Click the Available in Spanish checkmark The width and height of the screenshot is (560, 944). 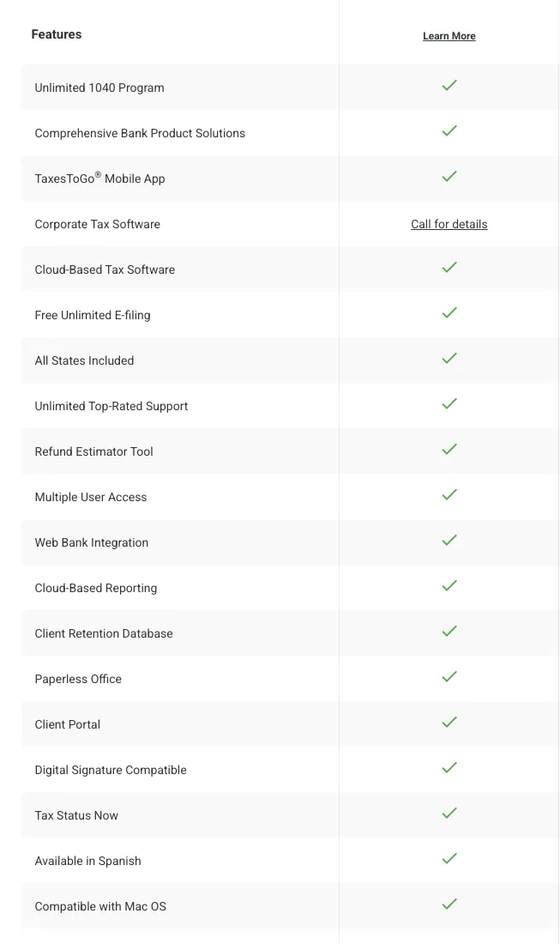(x=449, y=859)
